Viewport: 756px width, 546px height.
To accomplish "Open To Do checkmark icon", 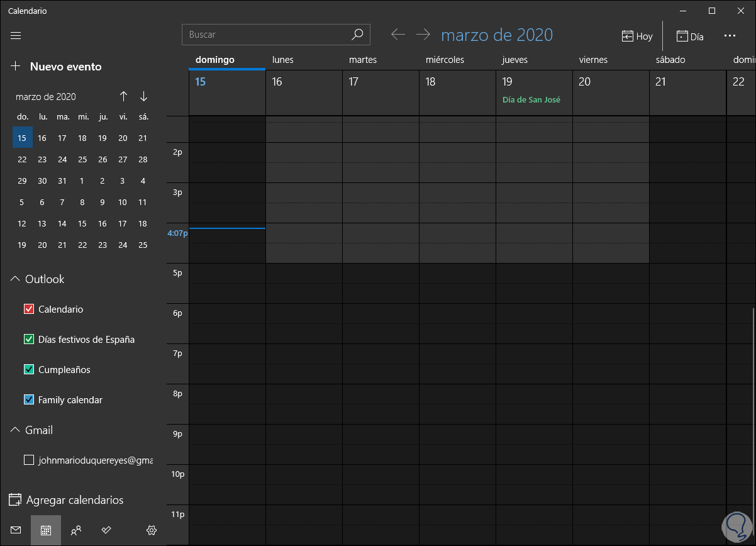I will (x=106, y=530).
